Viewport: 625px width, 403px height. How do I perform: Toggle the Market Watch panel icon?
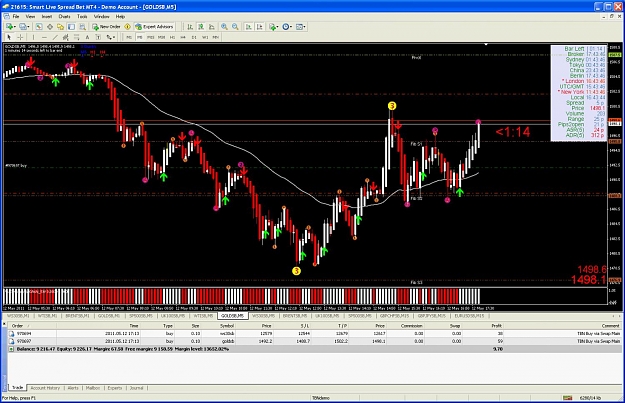[39, 27]
